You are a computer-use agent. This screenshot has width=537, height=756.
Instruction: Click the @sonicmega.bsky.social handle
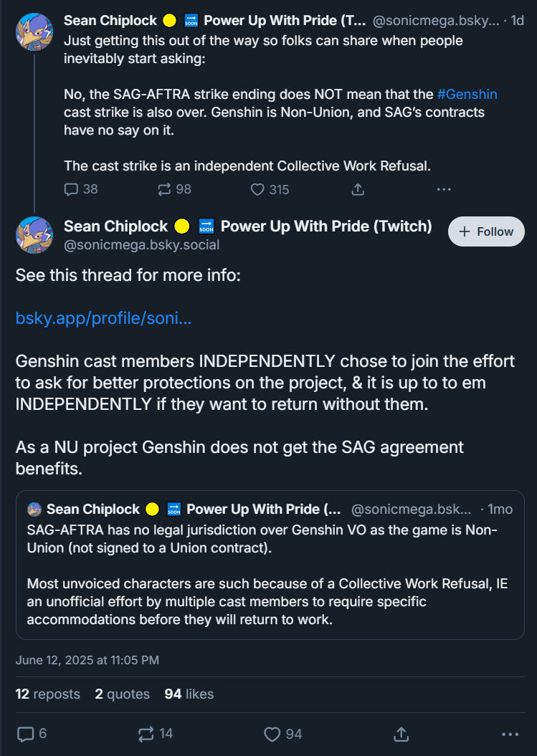(x=141, y=245)
